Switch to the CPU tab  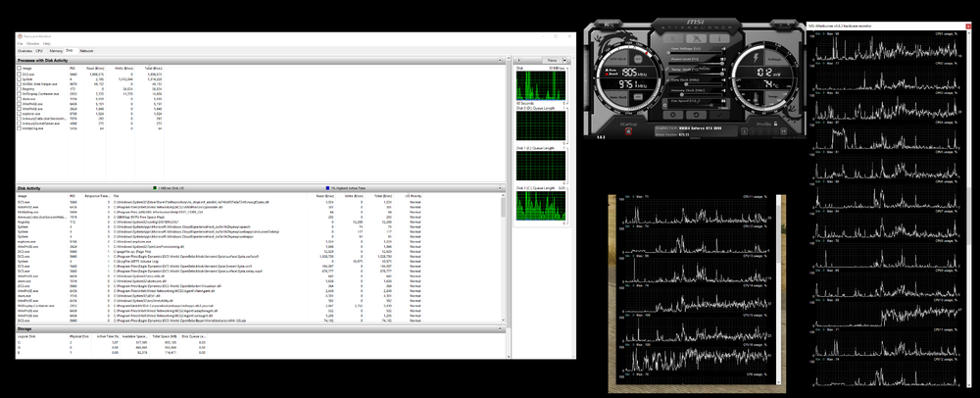[39, 49]
